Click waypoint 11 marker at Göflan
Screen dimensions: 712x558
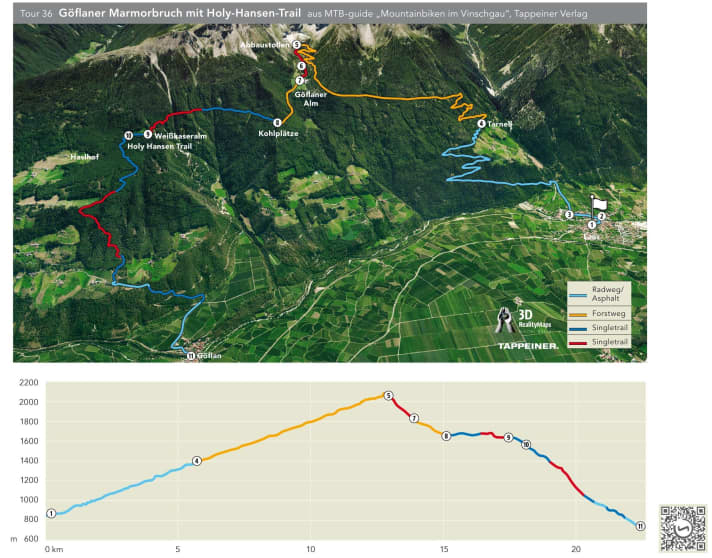tap(190, 355)
